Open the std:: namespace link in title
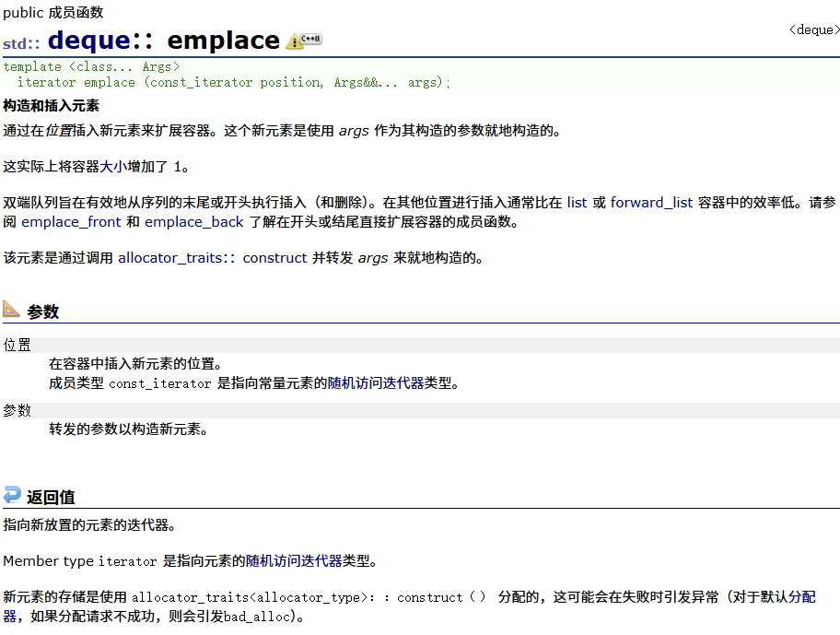Viewport: 840px width, 635px height. [21, 43]
